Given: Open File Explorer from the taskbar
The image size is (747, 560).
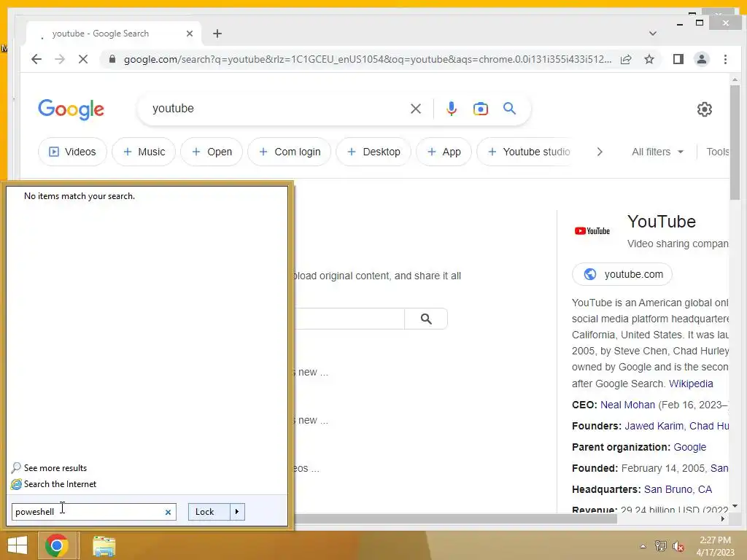Looking at the screenshot, I should click(x=104, y=545).
